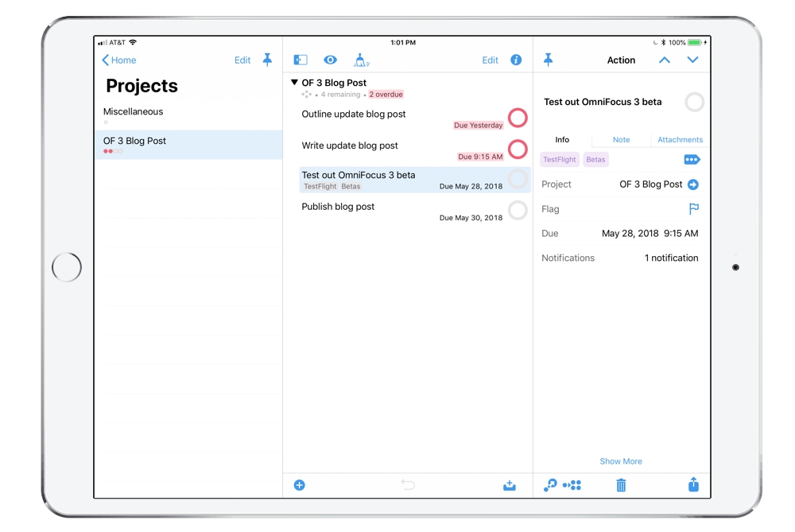795x532 pixels.
Task: Go to project OF 3 Blog Post arrow
Action: (693, 184)
